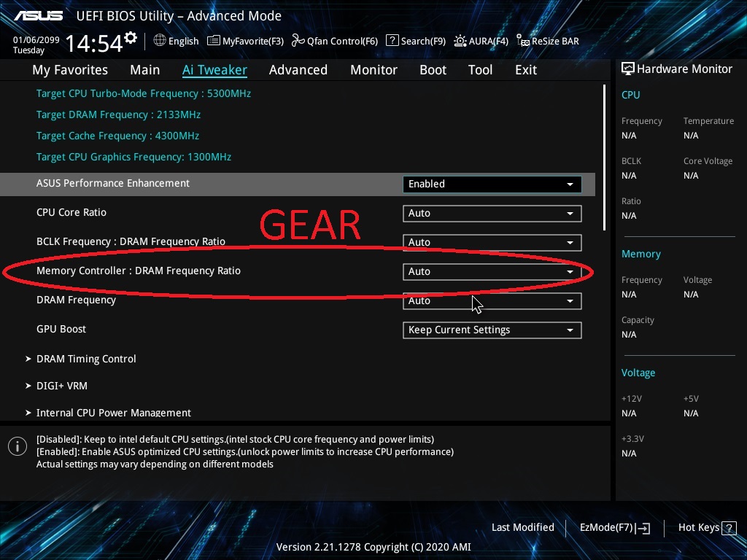Switch to the Advanced tab
Screen dimensions: 747x560
click(298, 70)
